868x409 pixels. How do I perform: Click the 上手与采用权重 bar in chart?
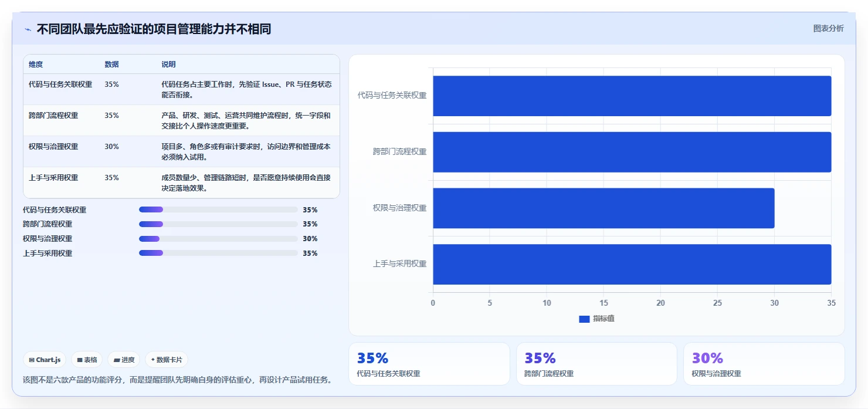point(632,264)
